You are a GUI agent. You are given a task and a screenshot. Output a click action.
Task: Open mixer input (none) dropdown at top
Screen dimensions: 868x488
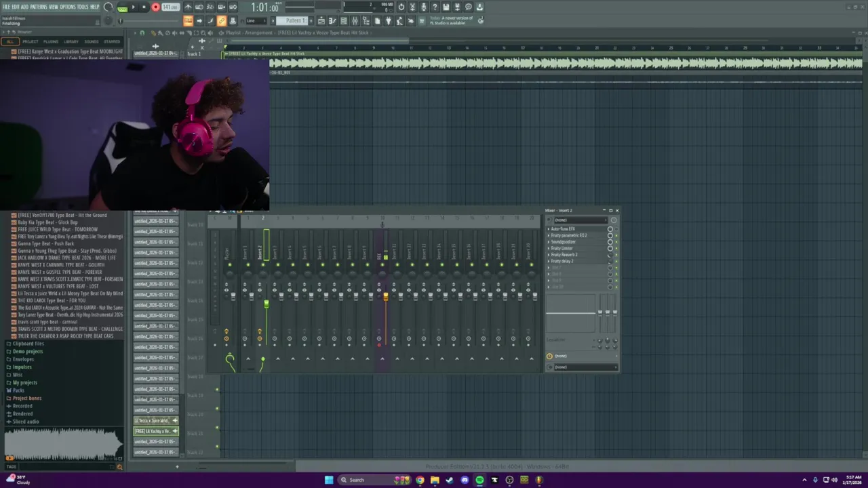(580, 220)
